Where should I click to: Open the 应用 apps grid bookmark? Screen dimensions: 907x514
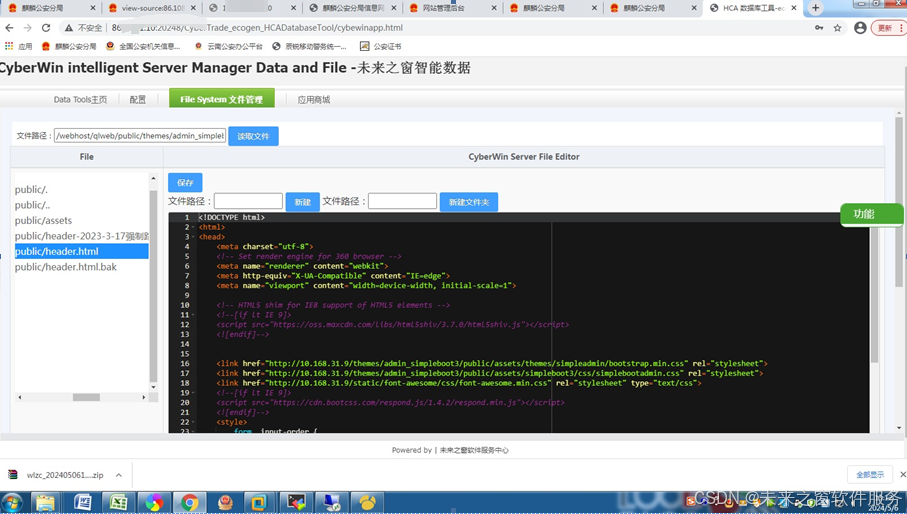click(x=19, y=46)
